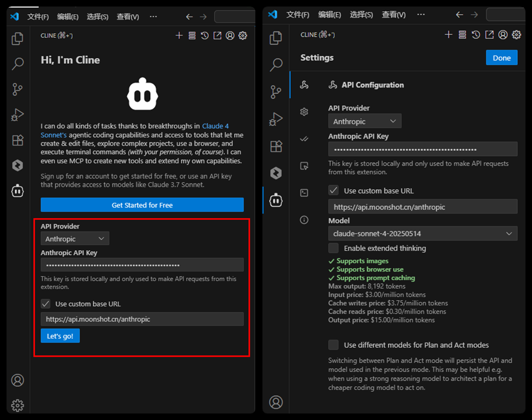This screenshot has height=420, width=532.
Task: Start a new task from Settings window Cline header
Action: point(449,35)
